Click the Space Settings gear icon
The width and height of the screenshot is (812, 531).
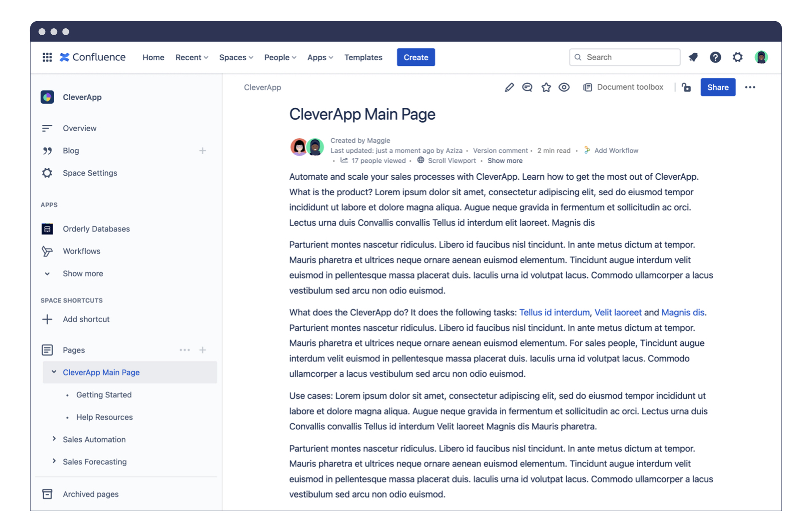pyautogui.click(x=47, y=173)
